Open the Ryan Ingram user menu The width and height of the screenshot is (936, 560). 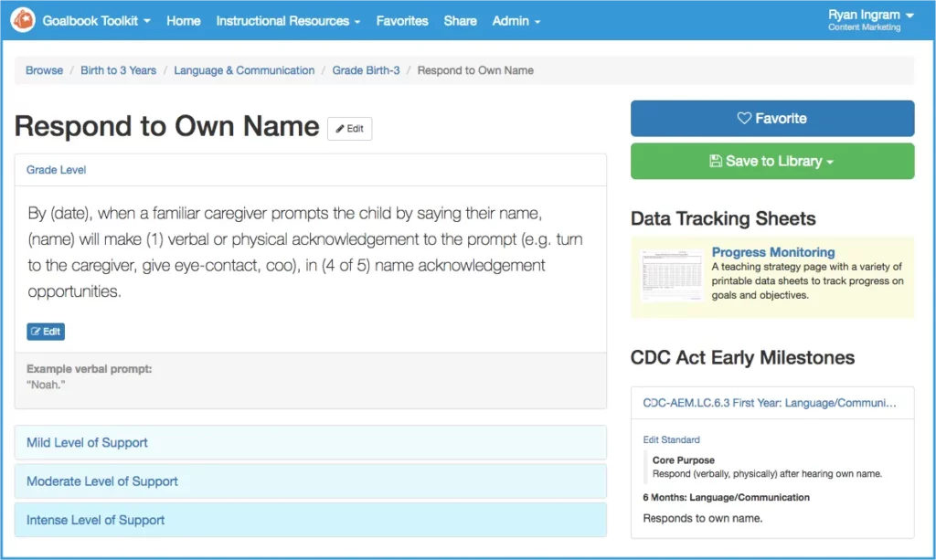(870, 16)
